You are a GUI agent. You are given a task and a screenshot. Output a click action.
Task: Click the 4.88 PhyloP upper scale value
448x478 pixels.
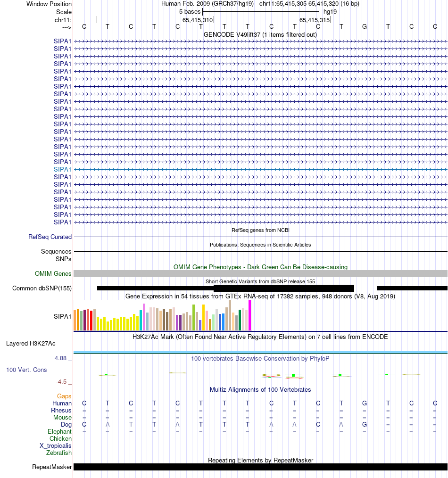[x=60, y=358]
